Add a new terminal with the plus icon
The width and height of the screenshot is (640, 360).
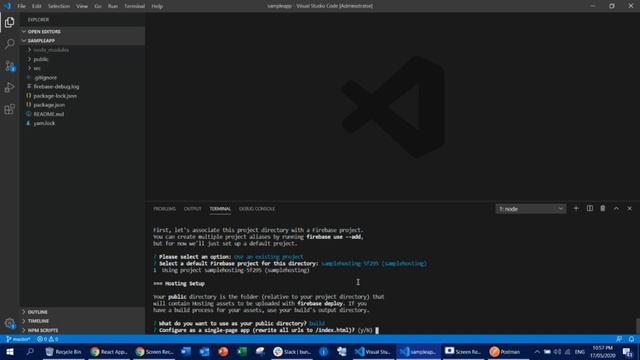576,209
